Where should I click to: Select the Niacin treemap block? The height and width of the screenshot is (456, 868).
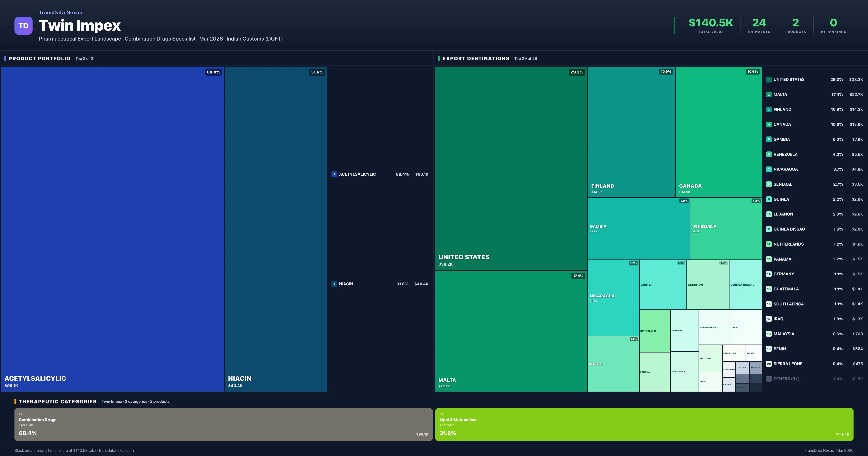276,229
